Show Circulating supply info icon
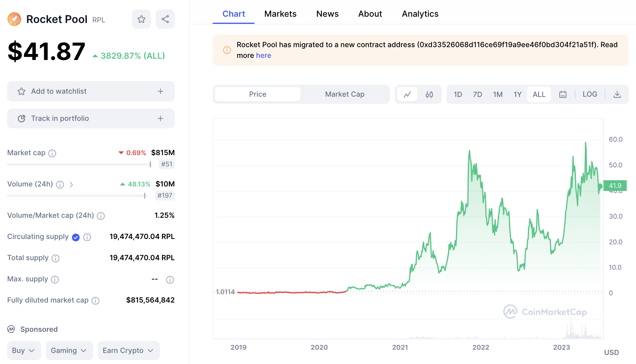 point(87,237)
